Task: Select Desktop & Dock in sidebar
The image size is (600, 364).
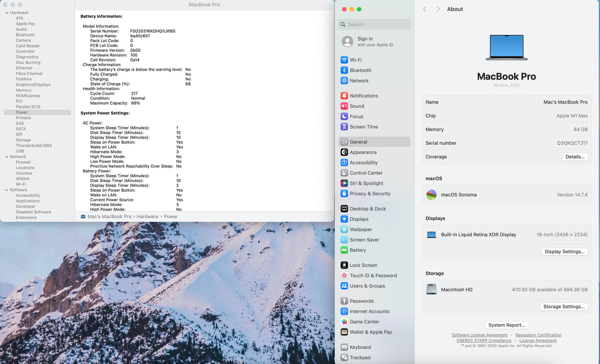Action: (367, 209)
